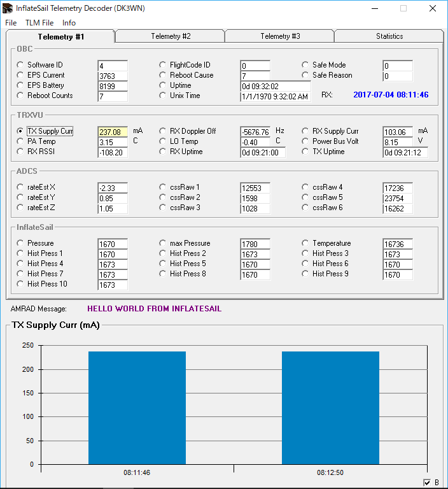448x489 pixels.
Task: Select the Telemetry #1 tab
Action: tap(61, 37)
